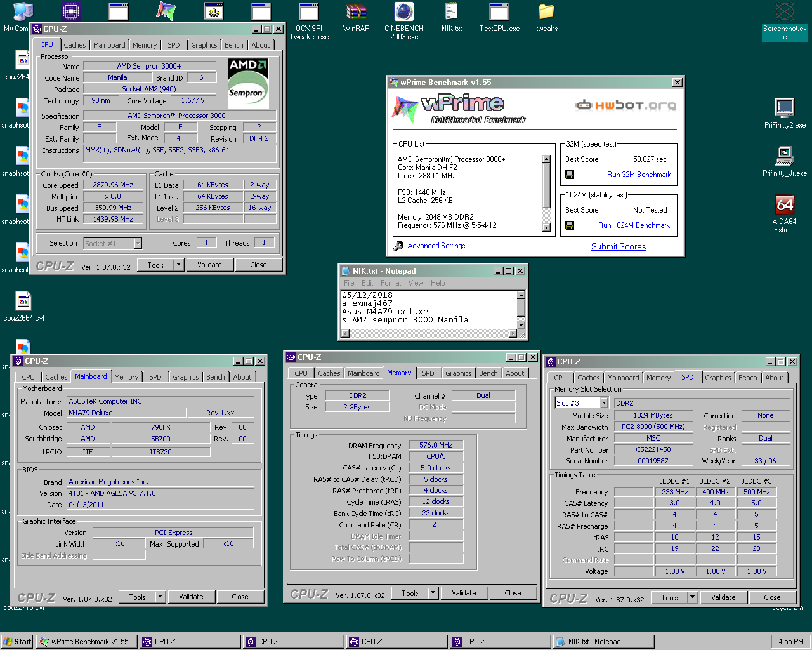
Task: Switch to wPrime Benchmark v1.55 taskbar button
Action: (x=86, y=642)
